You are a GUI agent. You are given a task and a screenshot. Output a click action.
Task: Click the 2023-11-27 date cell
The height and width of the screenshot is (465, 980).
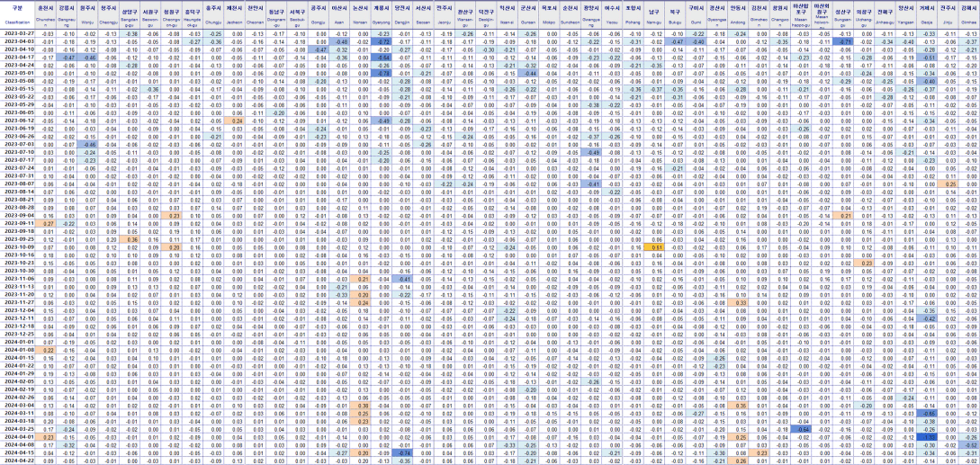[x=17, y=303]
